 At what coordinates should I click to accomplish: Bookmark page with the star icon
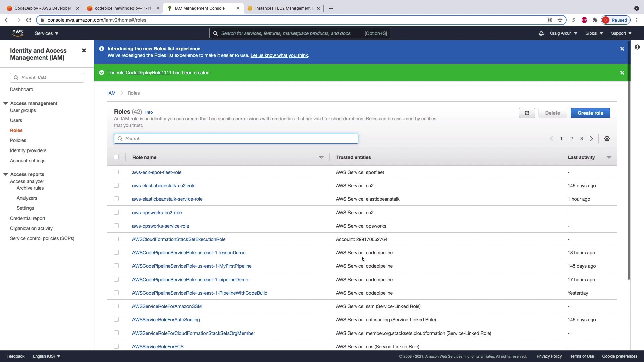pyautogui.click(x=560, y=20)
